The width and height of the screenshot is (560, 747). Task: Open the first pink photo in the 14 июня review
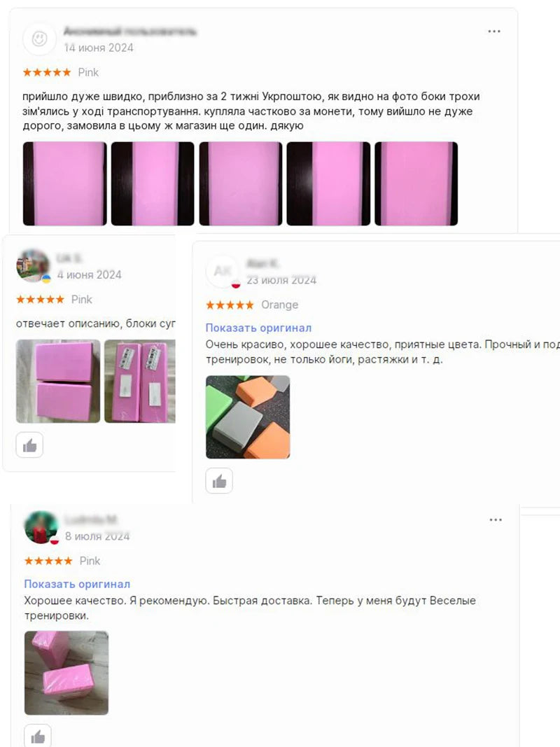(65, 183)
